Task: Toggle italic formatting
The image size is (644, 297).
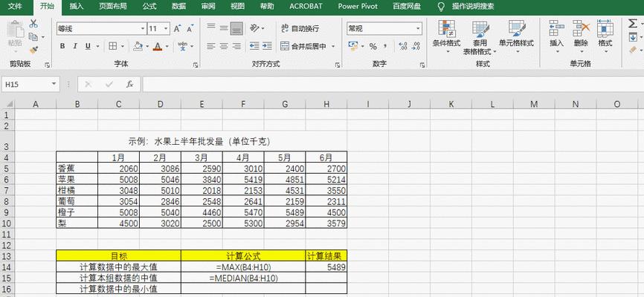Action: [75, 46]
